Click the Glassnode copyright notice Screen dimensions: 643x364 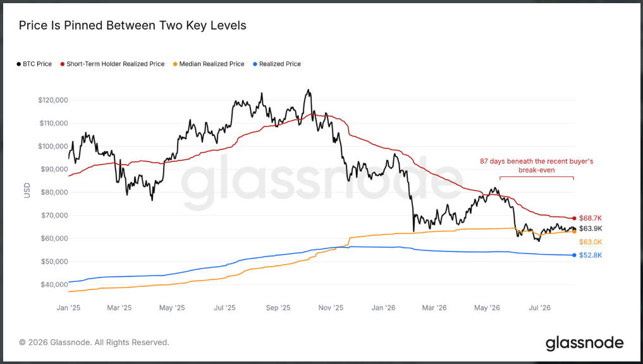(94, 343)
